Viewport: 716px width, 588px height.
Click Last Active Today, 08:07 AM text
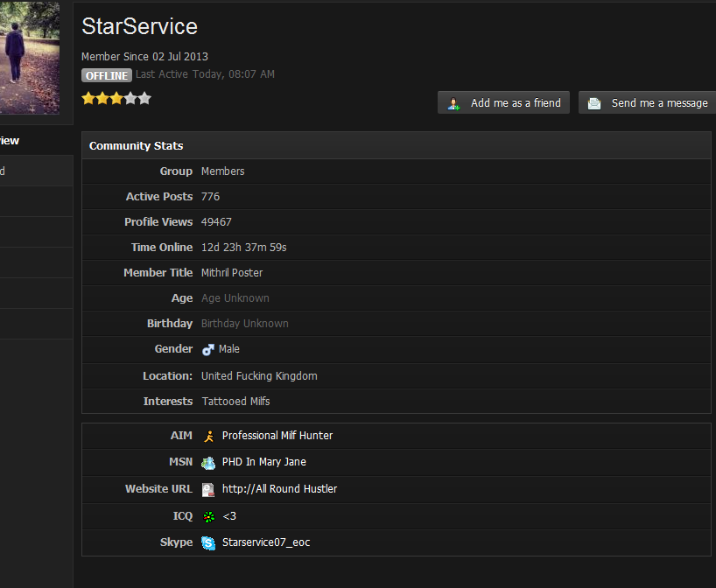coord(205,74)
